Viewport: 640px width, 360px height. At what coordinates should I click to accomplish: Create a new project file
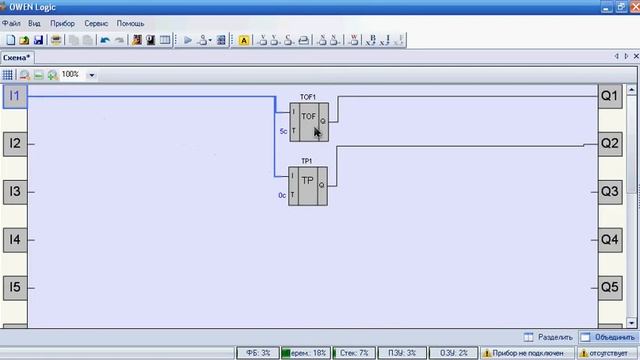(11, 40)
